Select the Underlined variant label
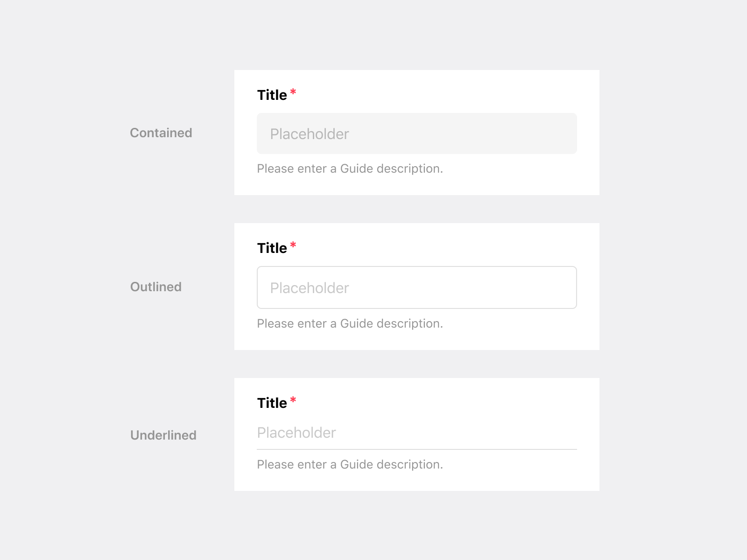 163,435
